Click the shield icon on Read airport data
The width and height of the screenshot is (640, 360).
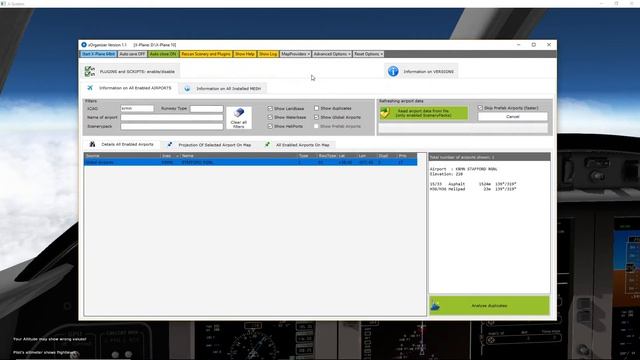click(384, 113)
